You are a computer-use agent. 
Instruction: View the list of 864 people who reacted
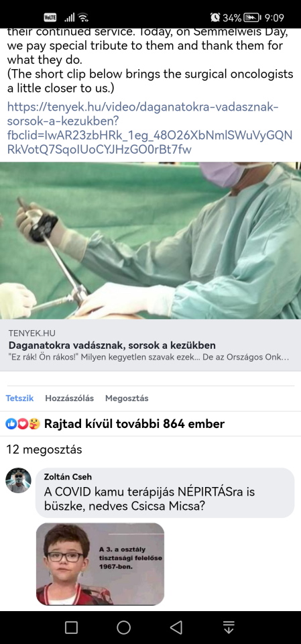[134, 423]
